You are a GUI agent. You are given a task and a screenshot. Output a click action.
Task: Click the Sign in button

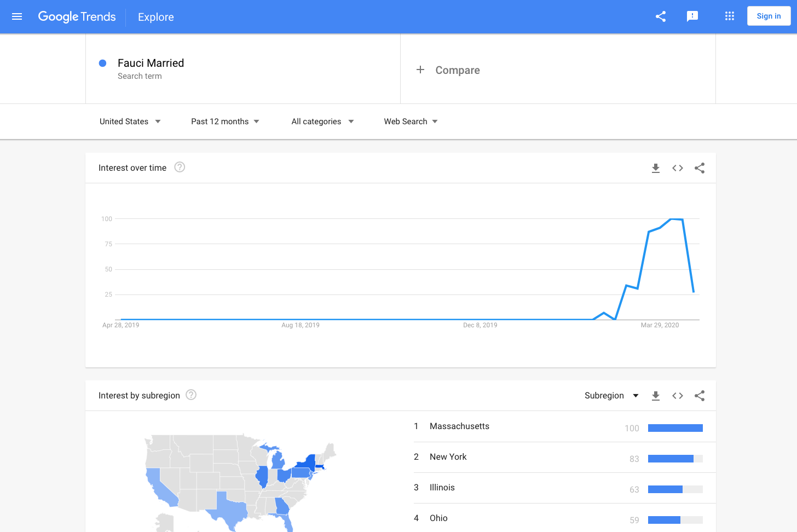pos(769,16)
